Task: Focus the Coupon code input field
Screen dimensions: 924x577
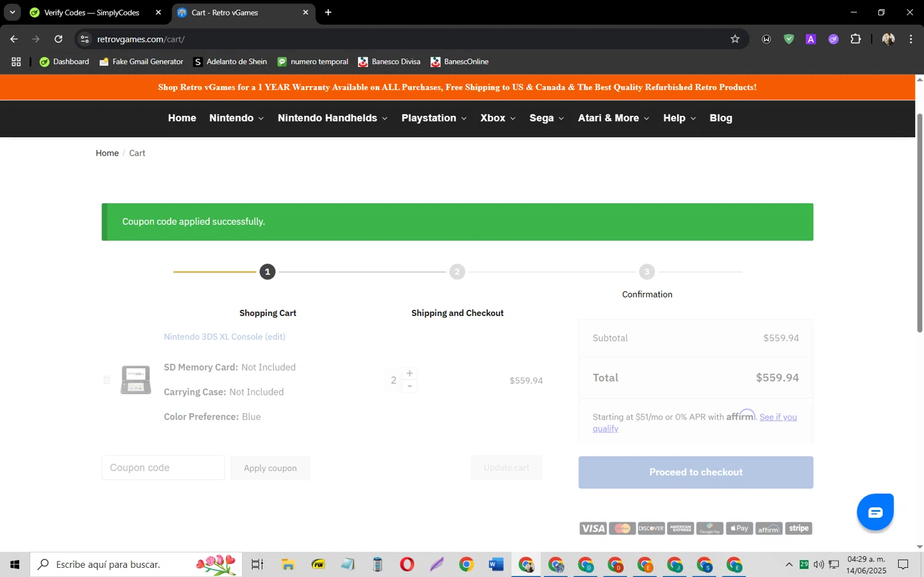Action: [163, 468]
